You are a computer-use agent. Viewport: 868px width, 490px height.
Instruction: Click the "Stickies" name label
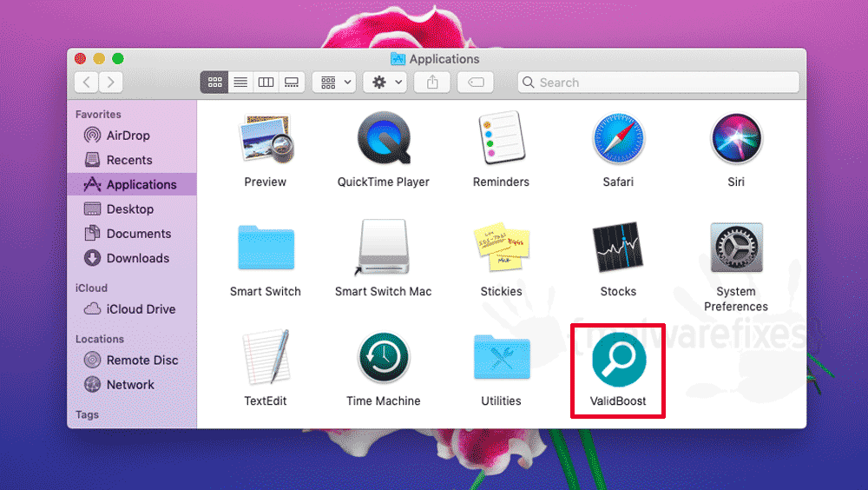(502, 292)
